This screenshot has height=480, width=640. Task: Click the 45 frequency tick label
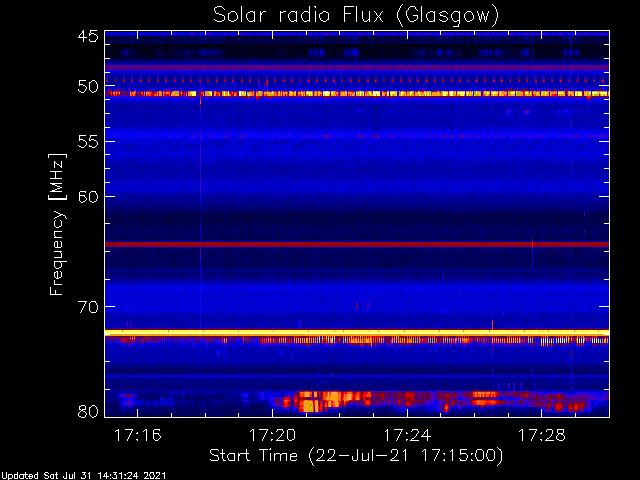click(x=88, y=37)
